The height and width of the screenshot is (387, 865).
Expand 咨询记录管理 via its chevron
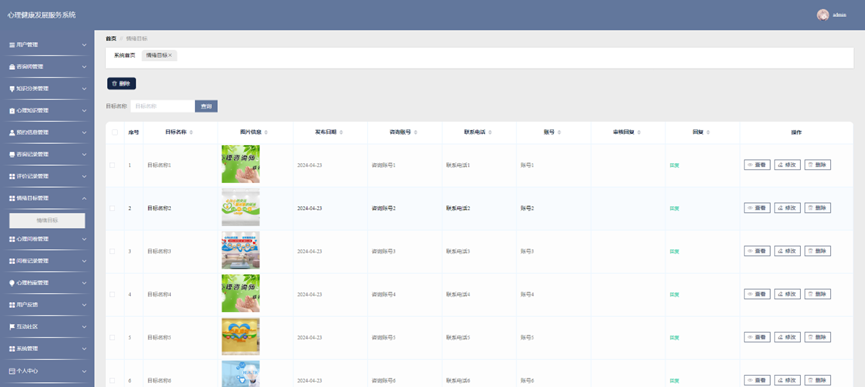click(x=84, y=154)
